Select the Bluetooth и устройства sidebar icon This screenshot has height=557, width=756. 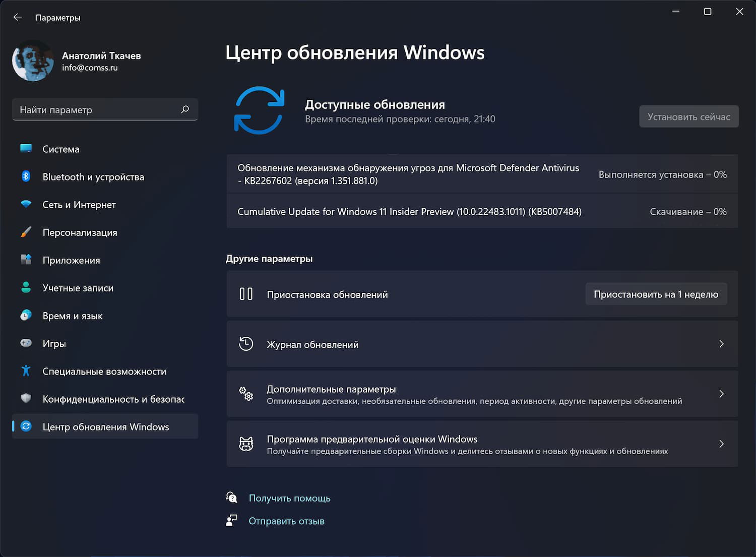pyautogui.click(x=26, y=176)
